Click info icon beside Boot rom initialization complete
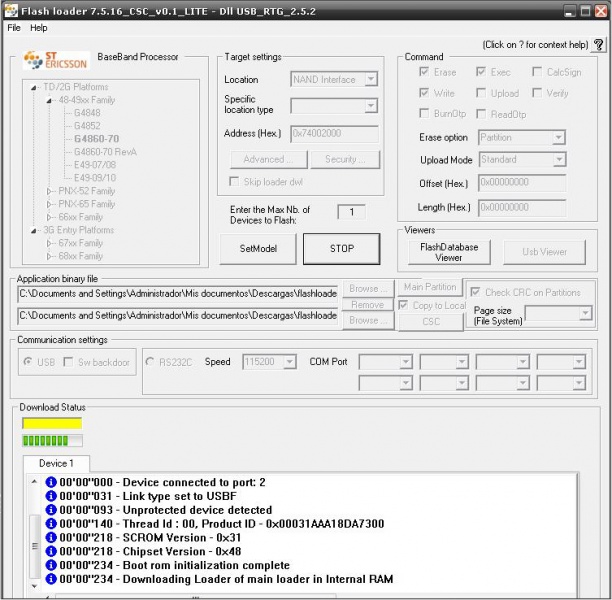 point(51,565)
